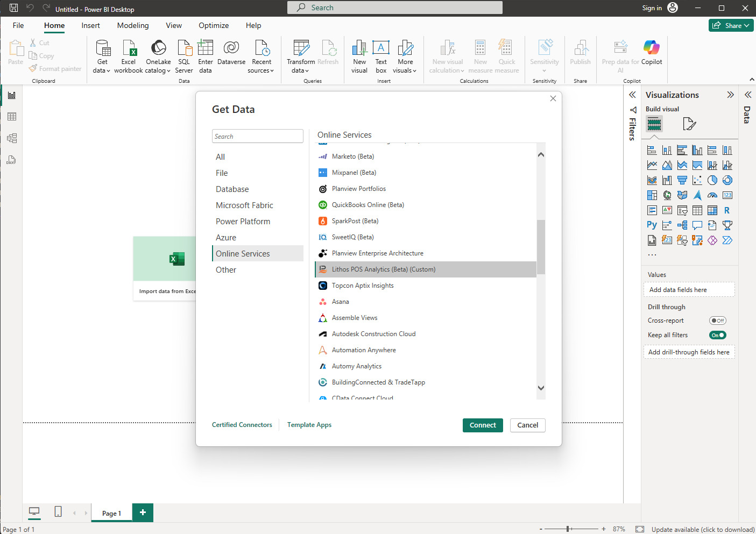756x534 pixels.
Task: Select the Treemap visual
Action: pos(652,195)
